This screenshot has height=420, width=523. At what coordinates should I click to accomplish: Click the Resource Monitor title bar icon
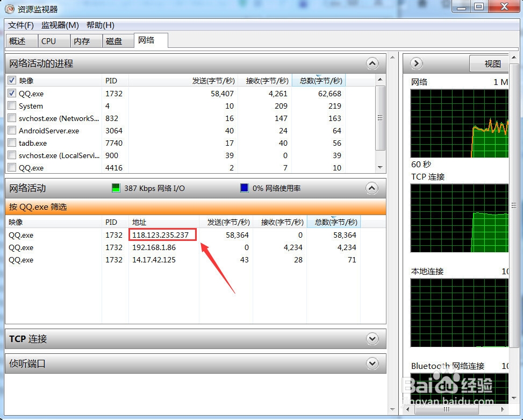(x=10, y=9)
